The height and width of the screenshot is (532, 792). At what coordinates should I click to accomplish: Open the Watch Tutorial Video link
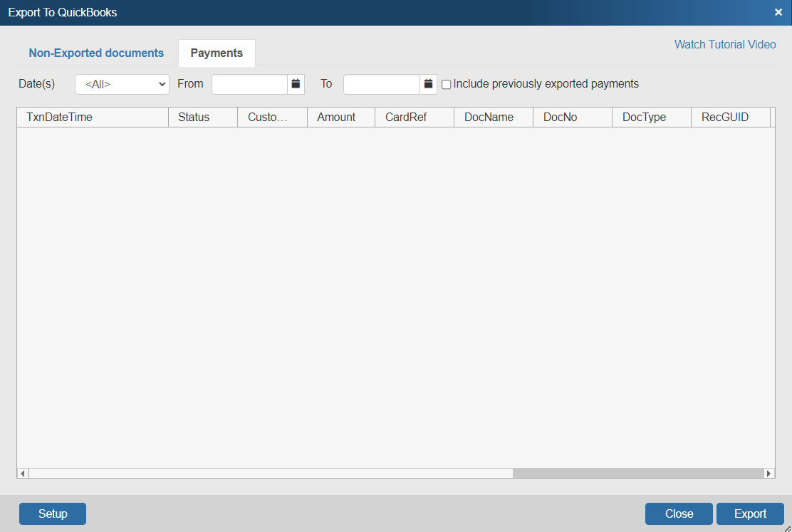coord(725,44)
